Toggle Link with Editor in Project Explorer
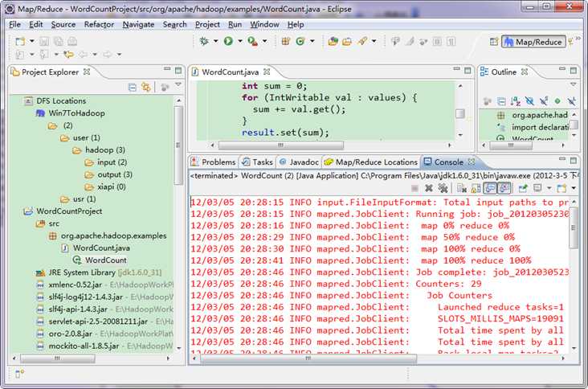Image resolution: width=588 pixels, height=389 pixels. coord(146,87)
